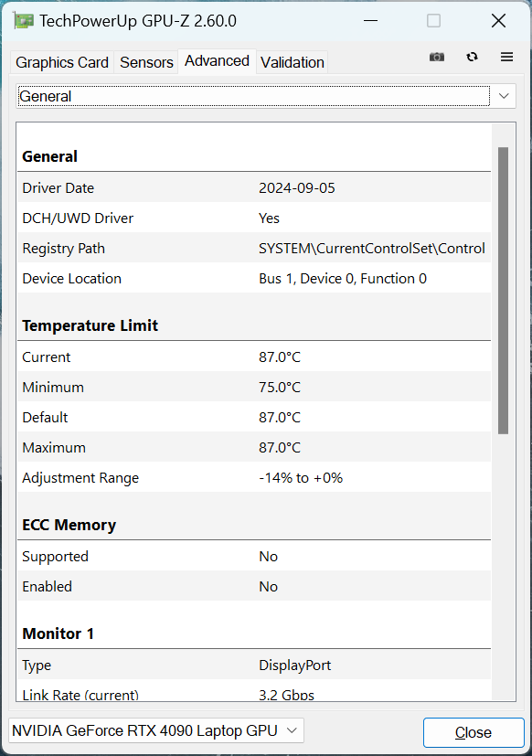The image size is (532, 756).
Task: Click the Close button
Action: [x=473, y=732]
